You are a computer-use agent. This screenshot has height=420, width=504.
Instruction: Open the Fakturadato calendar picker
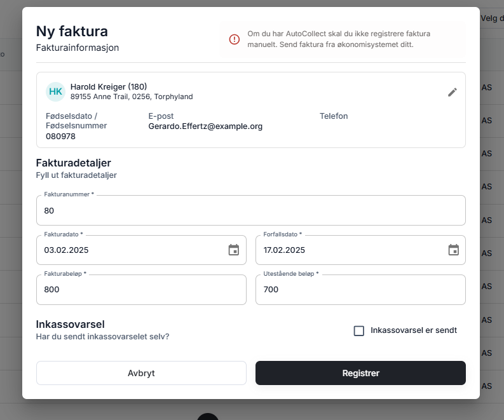(x=234, y=250)
